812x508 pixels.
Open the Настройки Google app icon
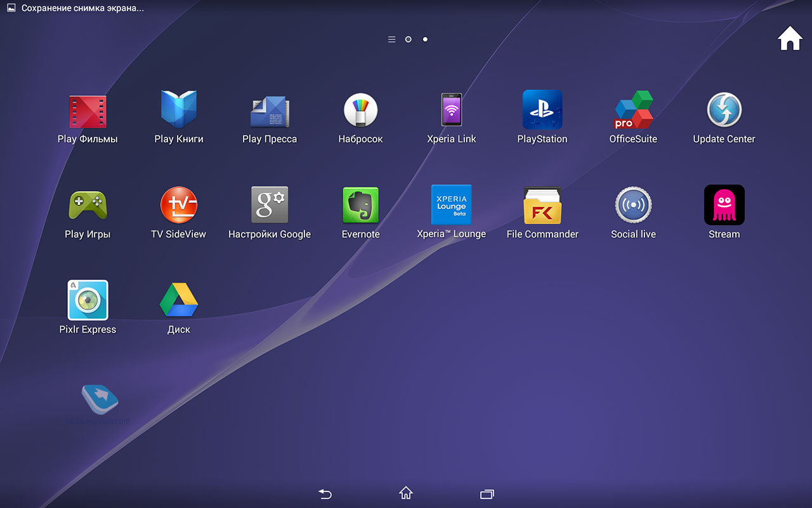point(270,204)
